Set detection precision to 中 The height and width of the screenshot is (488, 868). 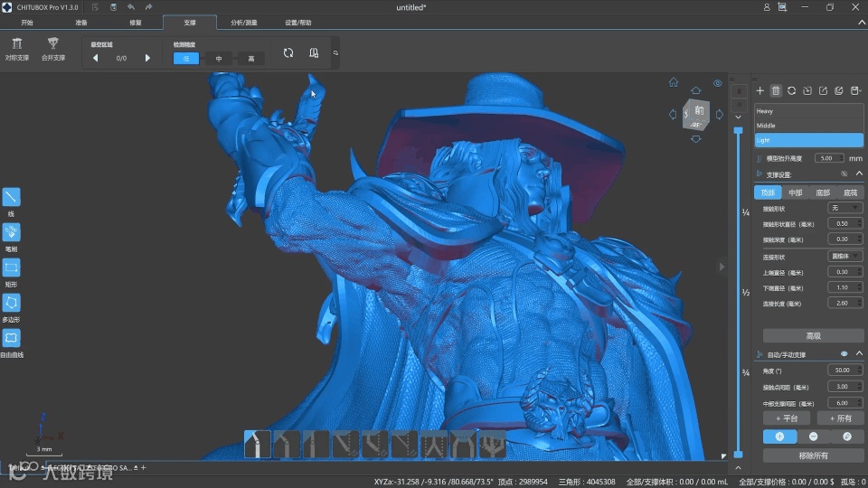pos(219,58)
